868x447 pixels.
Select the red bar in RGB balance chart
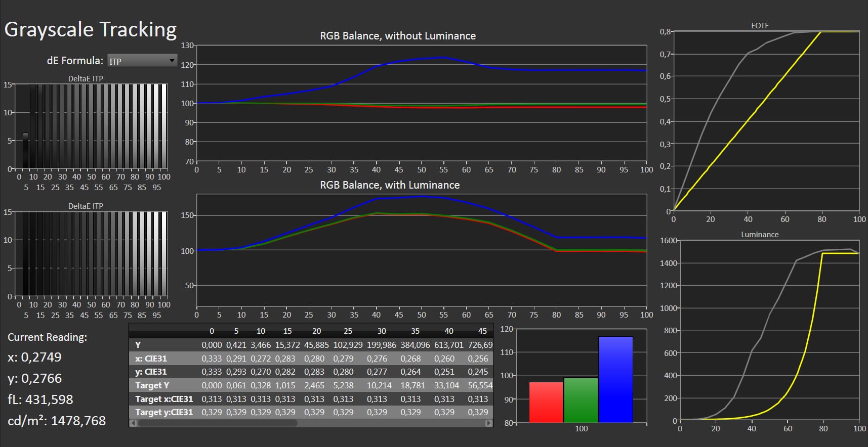pyautogui.click(x=546, y=402)
